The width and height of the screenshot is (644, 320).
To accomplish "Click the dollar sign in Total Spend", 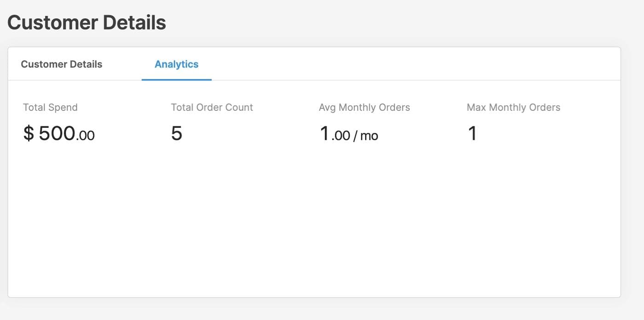I will 29,133.
